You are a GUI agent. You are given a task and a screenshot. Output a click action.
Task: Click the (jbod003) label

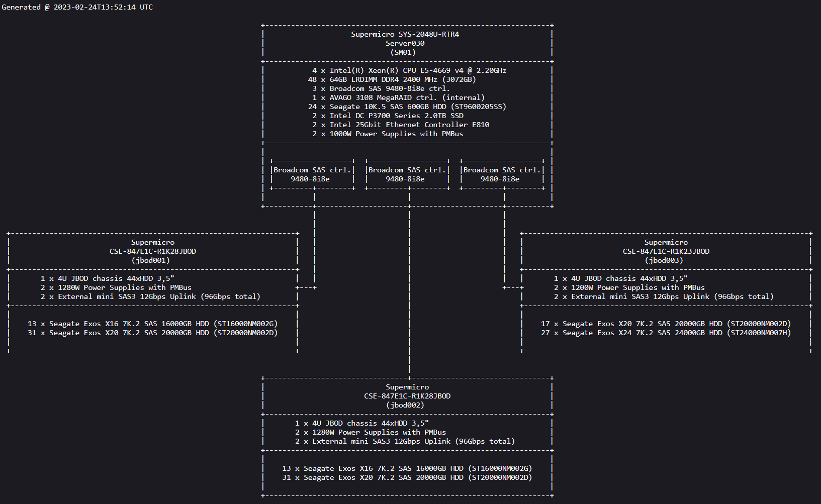pos(664,260)
